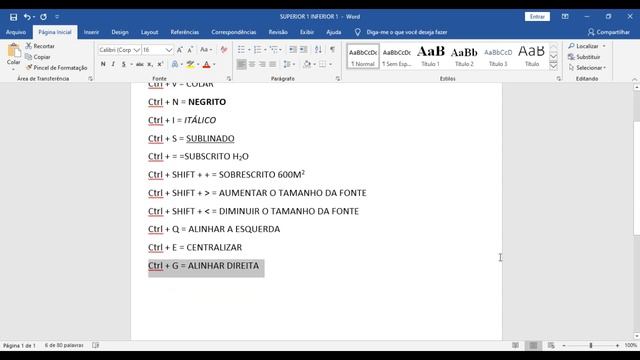
Task: Click Compartilhar share button
Action: [x=609, y=32]
